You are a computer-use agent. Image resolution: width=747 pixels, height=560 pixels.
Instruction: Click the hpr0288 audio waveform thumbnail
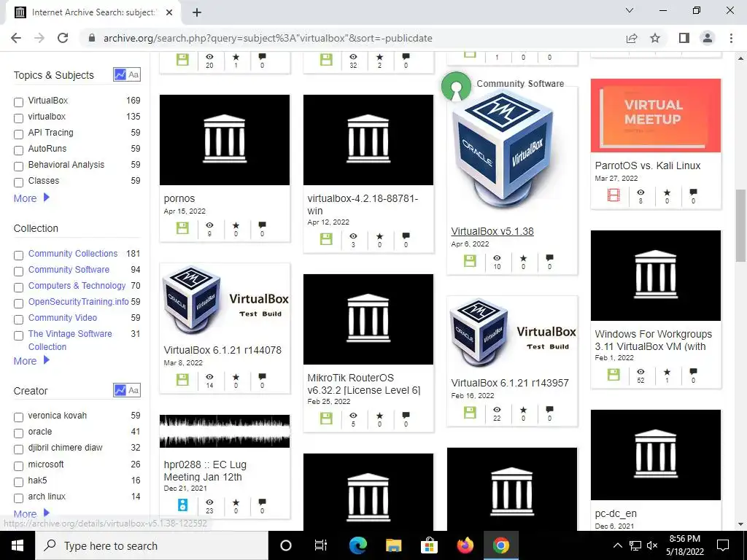click(225, 431)
